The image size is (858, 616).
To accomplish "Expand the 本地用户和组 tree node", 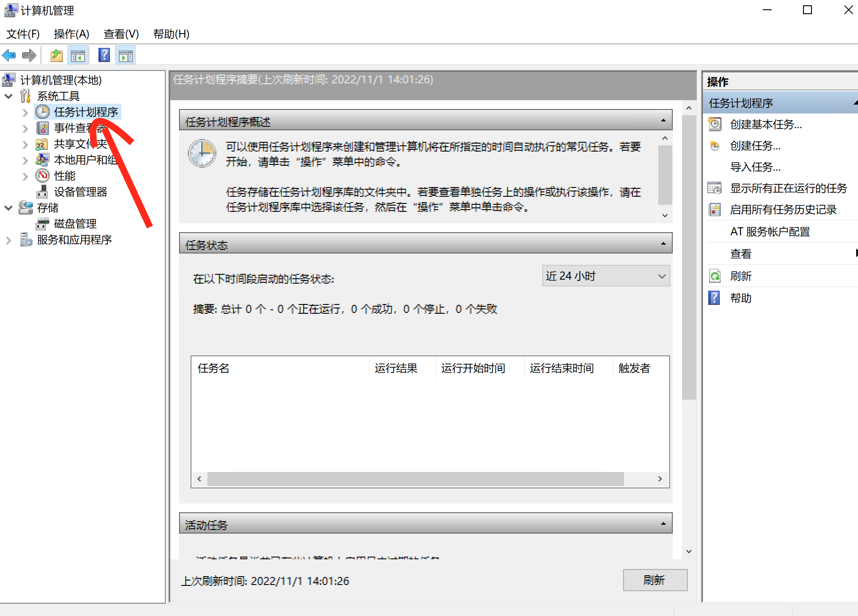I will 25,160.
